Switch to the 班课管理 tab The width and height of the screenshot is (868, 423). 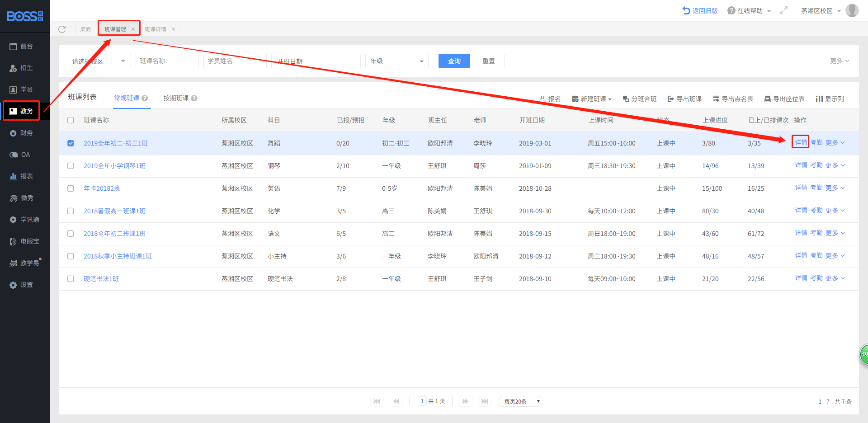115,29
